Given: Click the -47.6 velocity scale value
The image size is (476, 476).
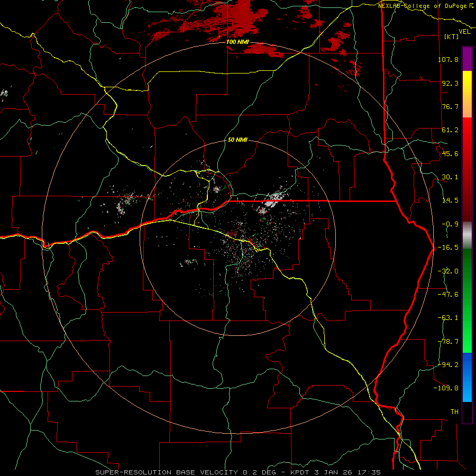Looking at the screenshot, I should [448, 295].
